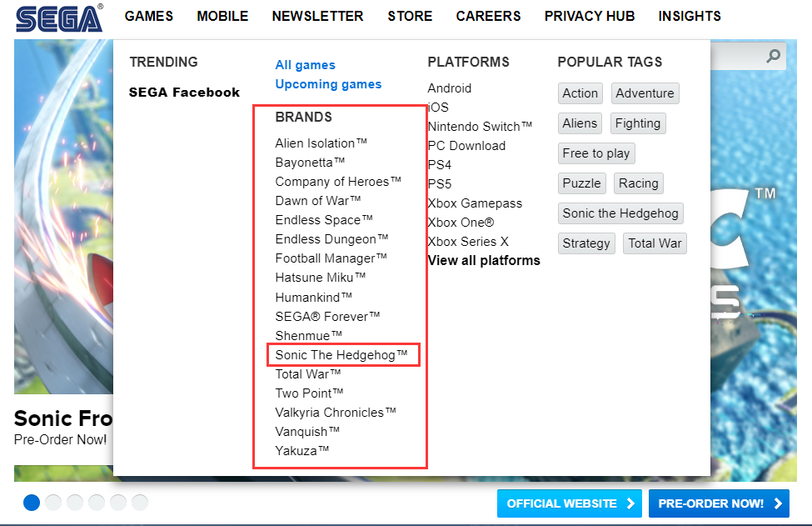
Task: Select the Sonic The Hedgehog brand link
Action: [341, 355]
